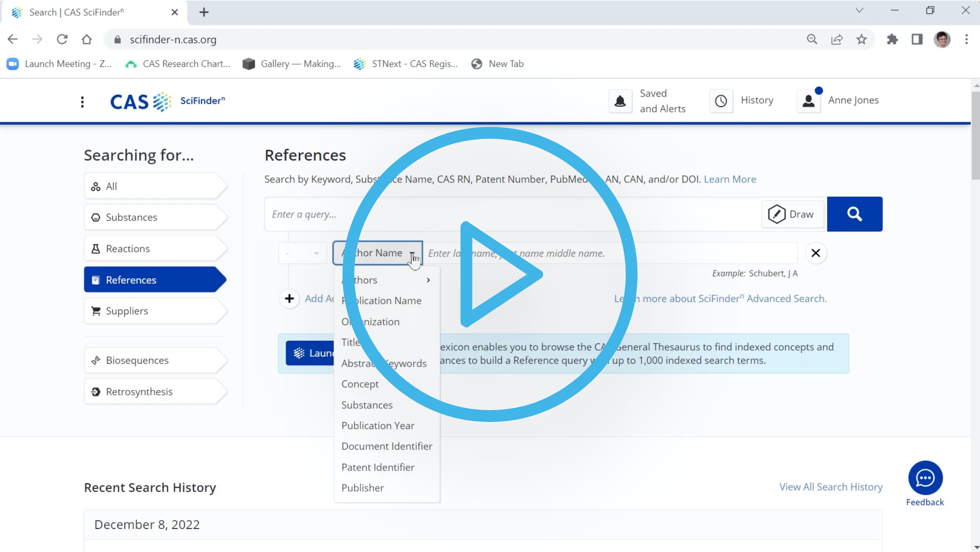Open Chrome three-dot menu

pos(966,39)
